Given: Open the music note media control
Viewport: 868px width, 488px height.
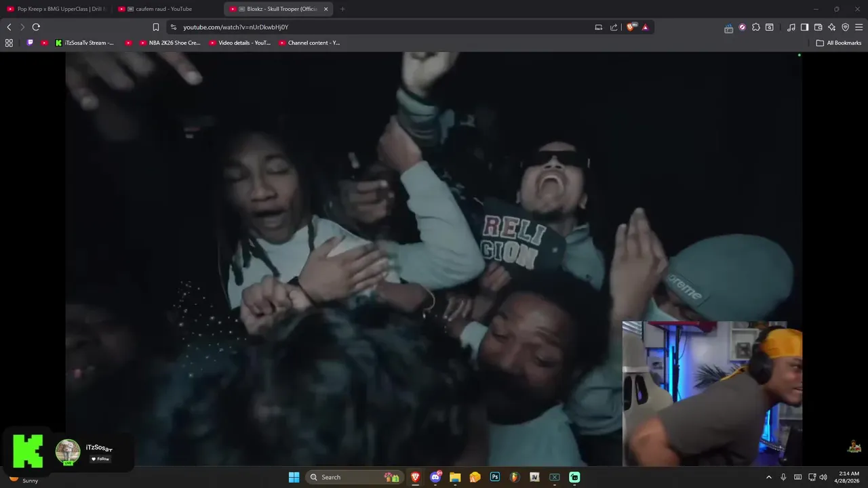Looking at the screenshot, I should (x=791, y=27).
